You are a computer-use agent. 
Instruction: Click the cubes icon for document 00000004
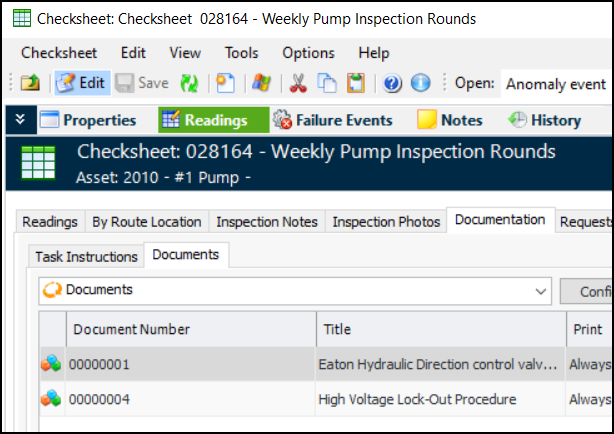coord(51,399)
